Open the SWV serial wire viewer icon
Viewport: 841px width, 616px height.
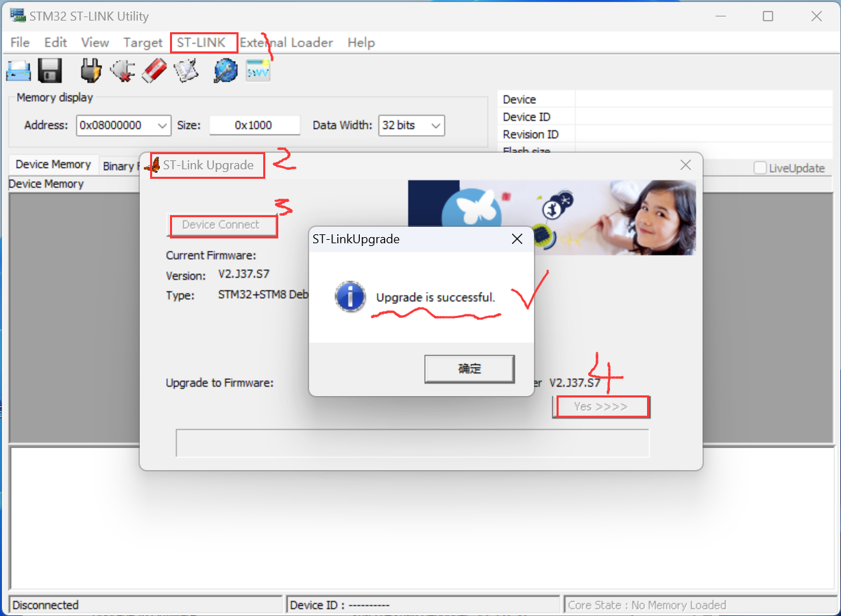(x=258, y=70)
